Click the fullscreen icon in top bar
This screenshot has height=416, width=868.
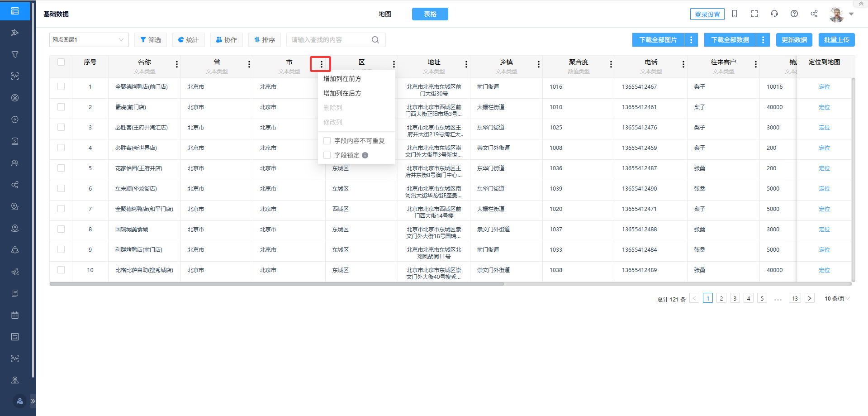754,14
